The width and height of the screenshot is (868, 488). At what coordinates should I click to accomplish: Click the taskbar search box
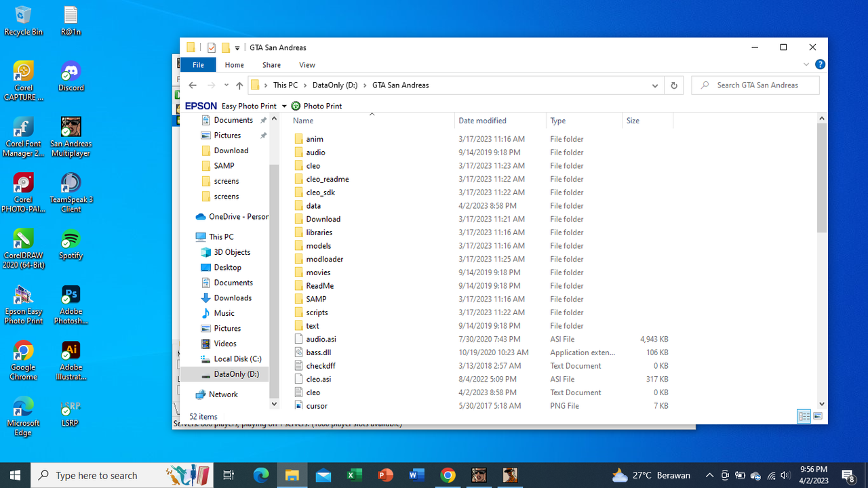122,475
